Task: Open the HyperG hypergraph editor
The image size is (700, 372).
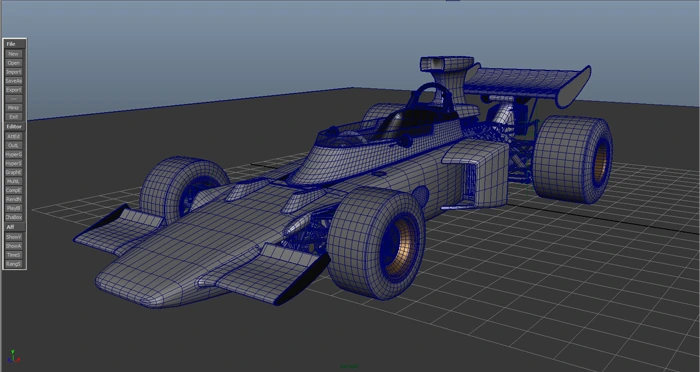Action: (13, 154)
